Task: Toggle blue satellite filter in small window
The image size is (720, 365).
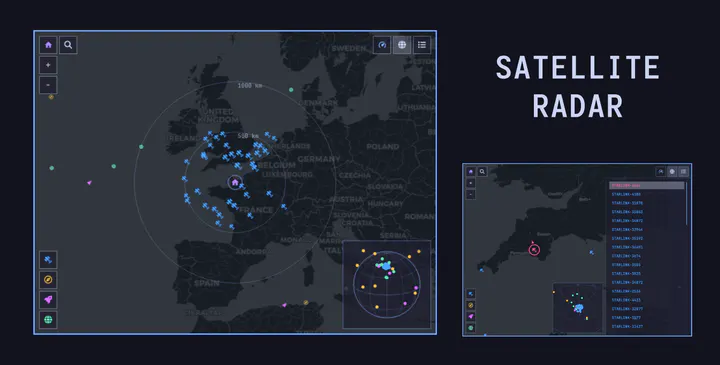Action: 471,294
